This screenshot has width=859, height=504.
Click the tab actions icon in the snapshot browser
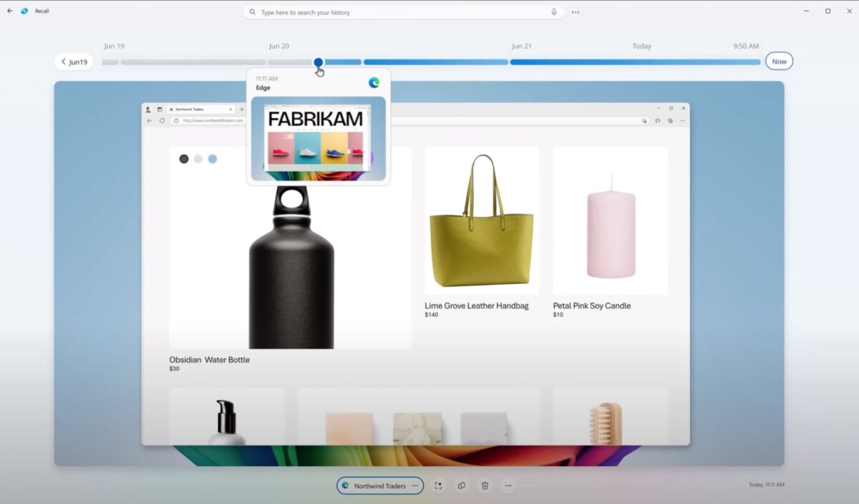tap(160, 109)
